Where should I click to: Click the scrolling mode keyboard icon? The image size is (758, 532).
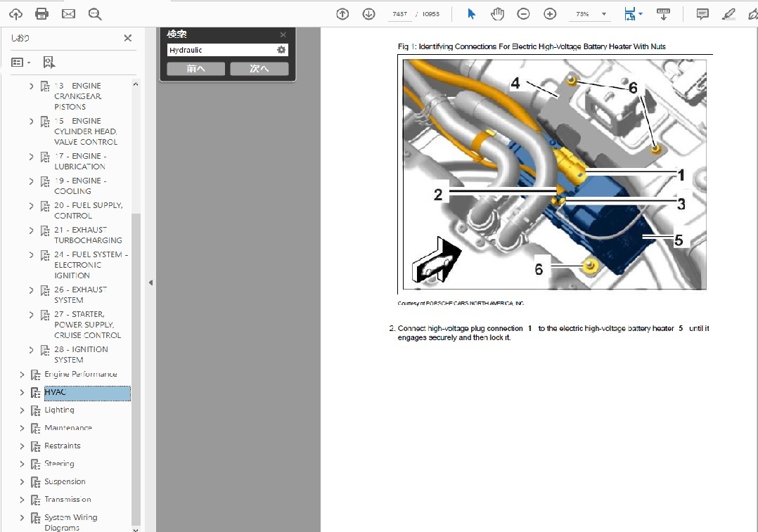coord(663,14)
